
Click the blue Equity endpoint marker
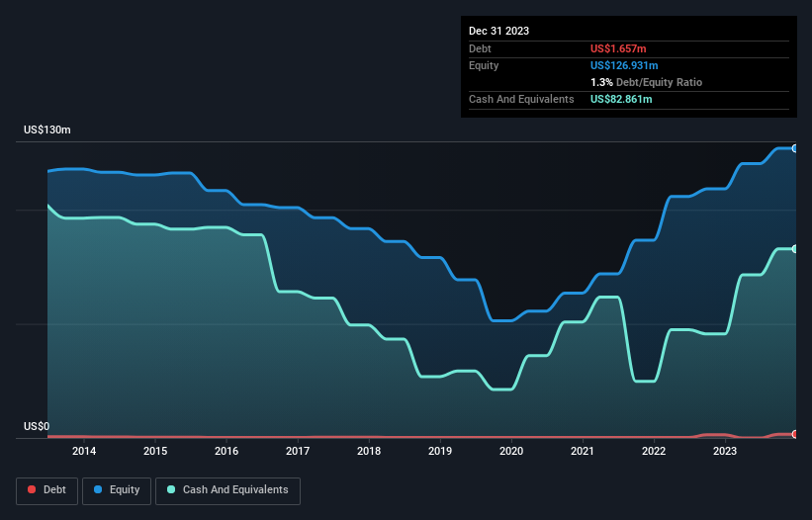tap(795, 148)
